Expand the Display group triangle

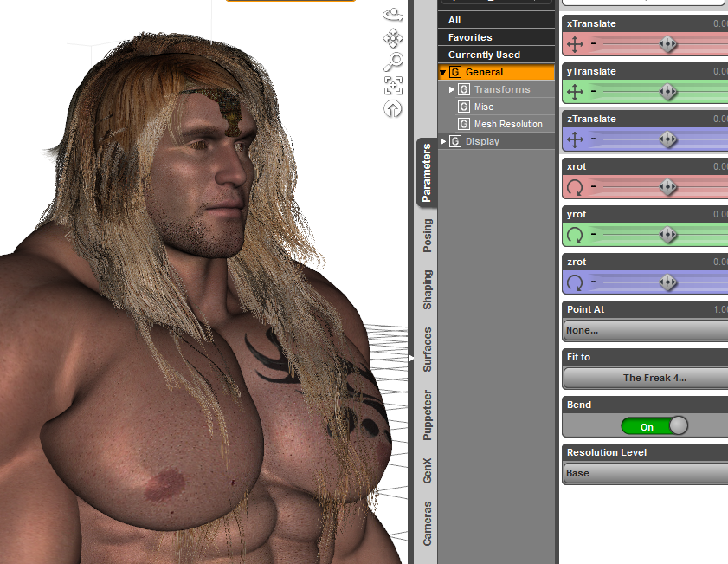pos(443,141)
